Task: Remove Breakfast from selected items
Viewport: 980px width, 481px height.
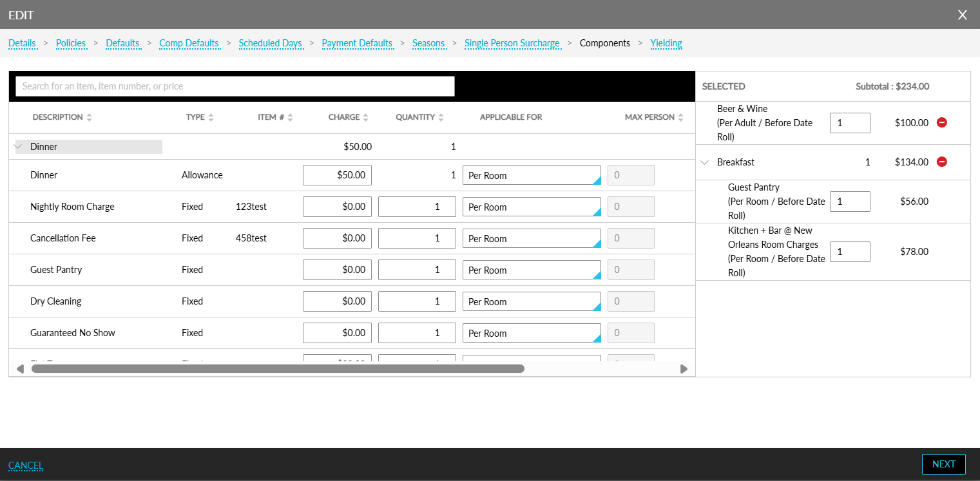Action: (x=941, y=162)
